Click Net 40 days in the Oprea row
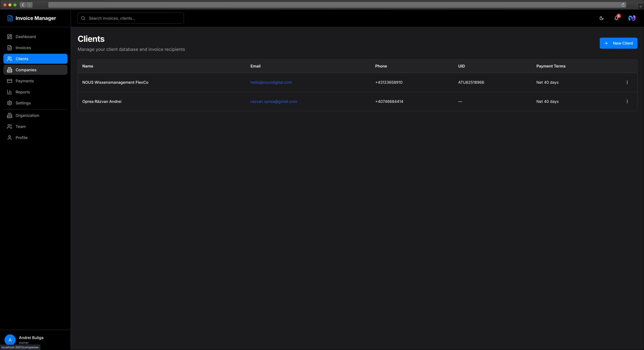The image size is (644, 350). [547, 101]
